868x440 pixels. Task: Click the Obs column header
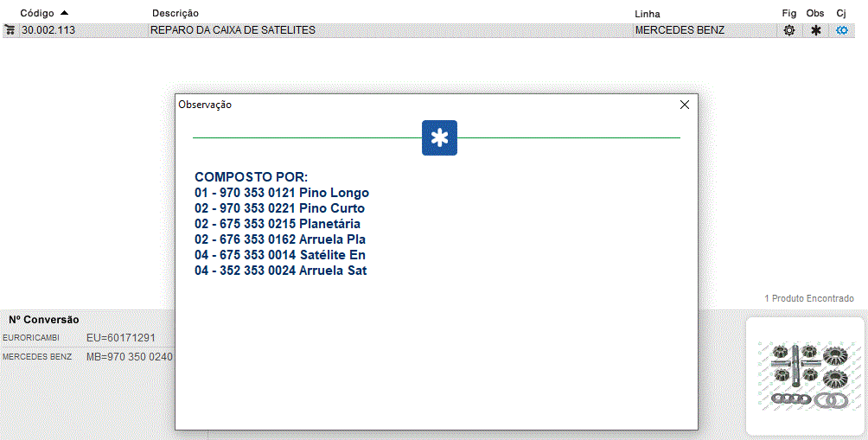815,13
